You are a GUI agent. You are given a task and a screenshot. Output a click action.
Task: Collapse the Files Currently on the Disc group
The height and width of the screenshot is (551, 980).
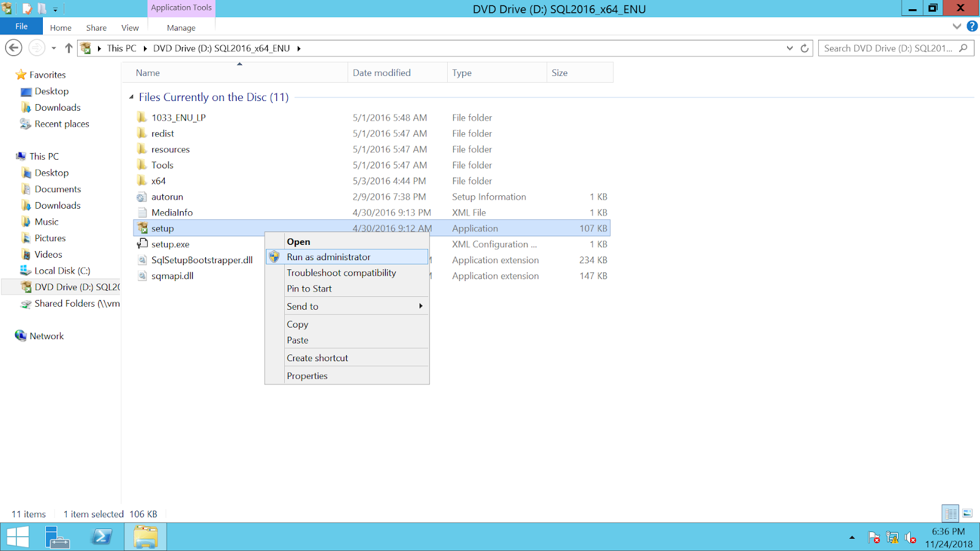click(130, 97)
